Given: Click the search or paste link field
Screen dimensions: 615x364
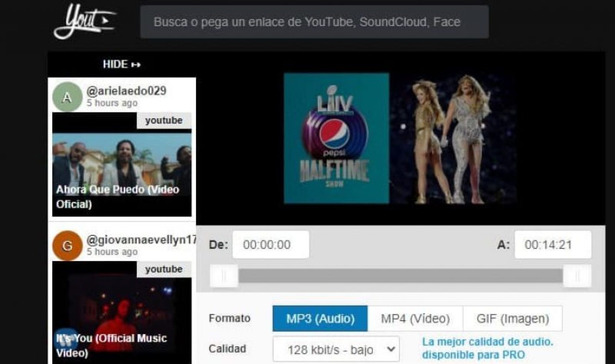Looking at the screenshot, I should pos(314,22).
